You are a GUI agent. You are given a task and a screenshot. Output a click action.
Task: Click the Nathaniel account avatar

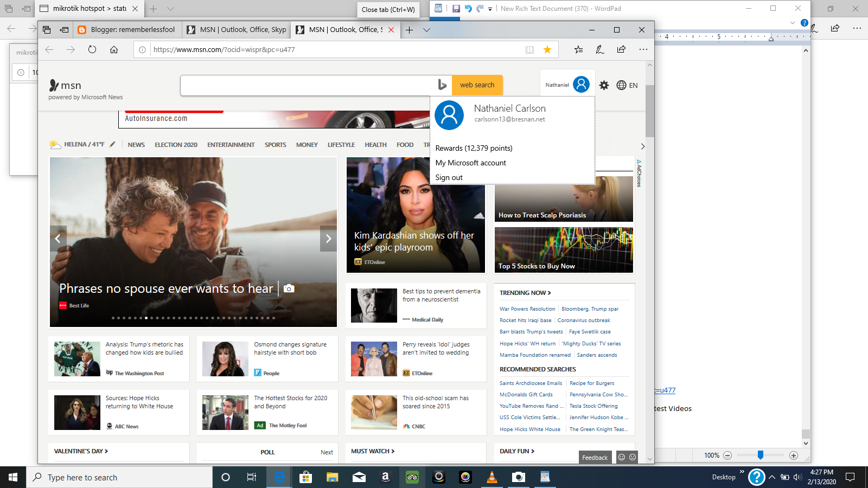point(581,85)
